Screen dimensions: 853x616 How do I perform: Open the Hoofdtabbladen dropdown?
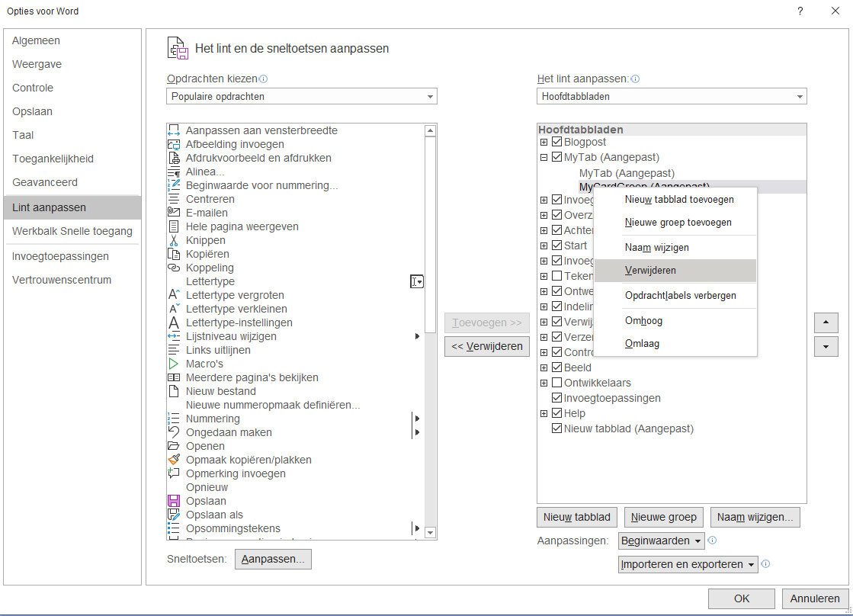pyautogui.click(x=672, y=96)
